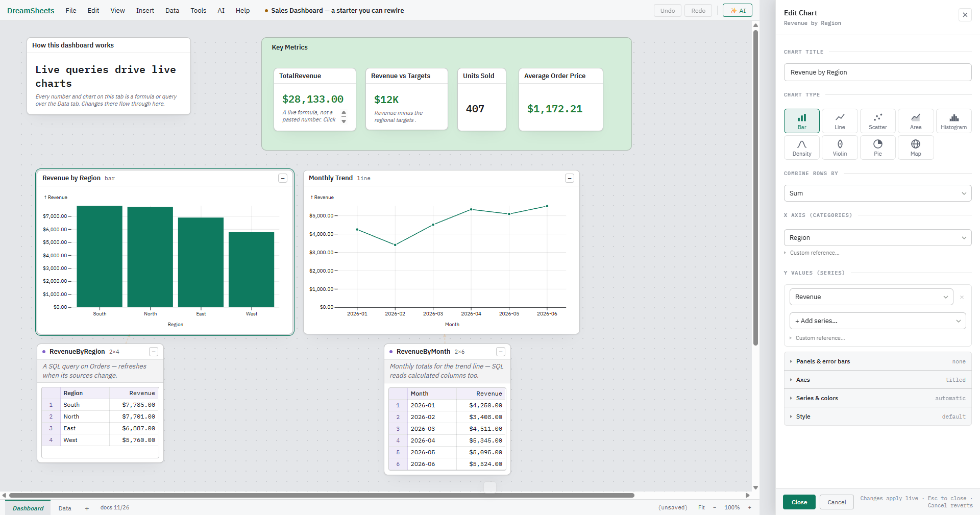980x515 pixels.
Task: Collapse the Monthly Trend chart card
Action: pos(570,178)
